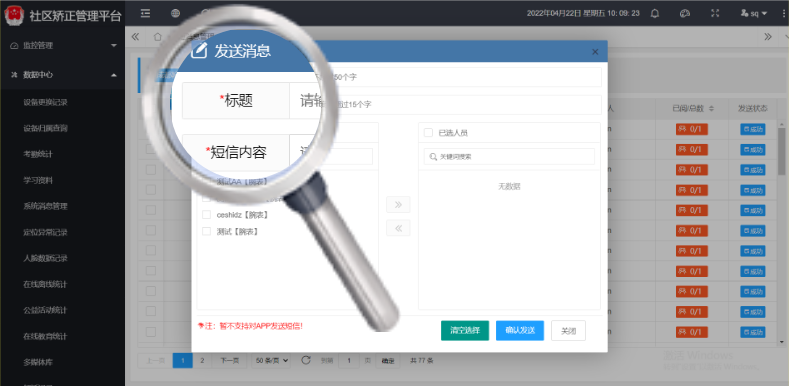Click the 已选人员 keyword search field

point(509,157)
